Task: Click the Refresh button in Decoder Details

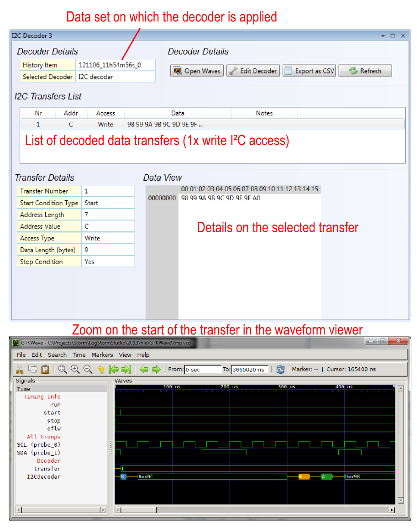Action: pyautogui.click(x=365, y=71)
